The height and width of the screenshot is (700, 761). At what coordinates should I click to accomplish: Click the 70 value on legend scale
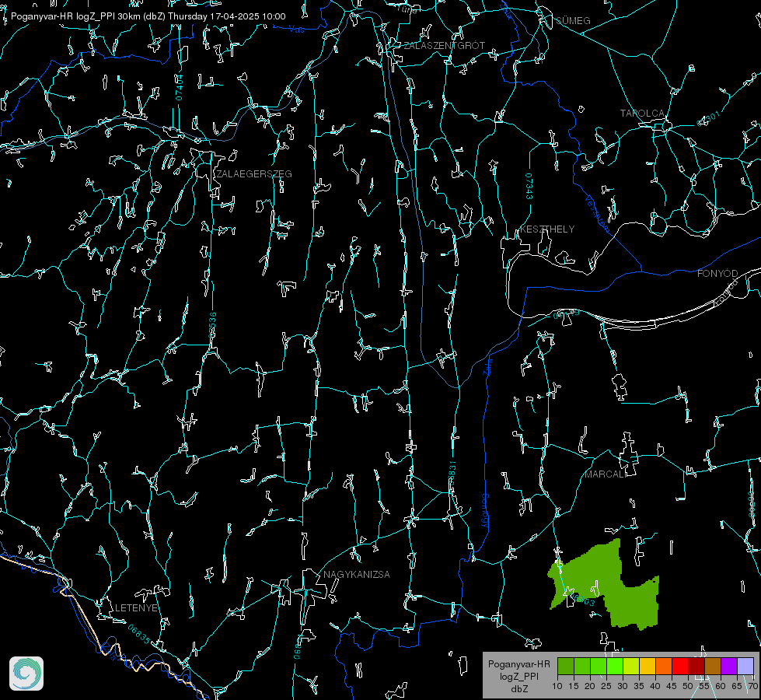pyautogui.click(x=752, y=687)
